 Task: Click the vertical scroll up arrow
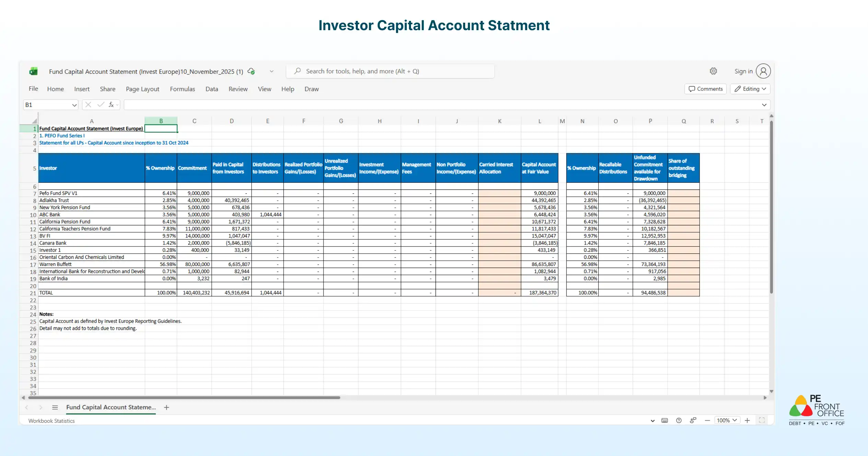coord(771,116)
